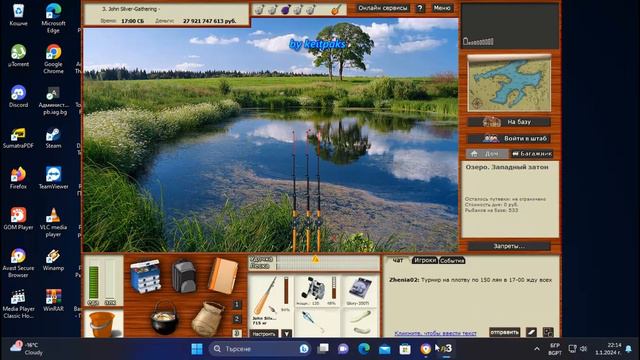Open Steam from the desktop
640x360 pixels.
pyautogui.click(x=53, y=138)
